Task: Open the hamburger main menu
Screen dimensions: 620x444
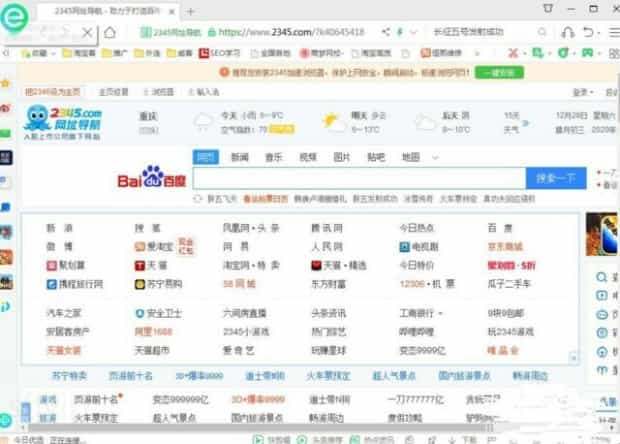Action: click(x=614, y=32)
